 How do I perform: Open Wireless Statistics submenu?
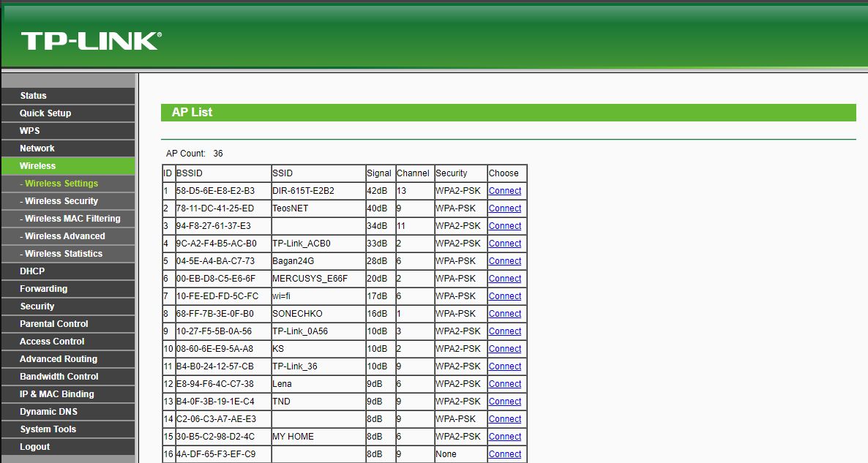click(x=67, y=254)
